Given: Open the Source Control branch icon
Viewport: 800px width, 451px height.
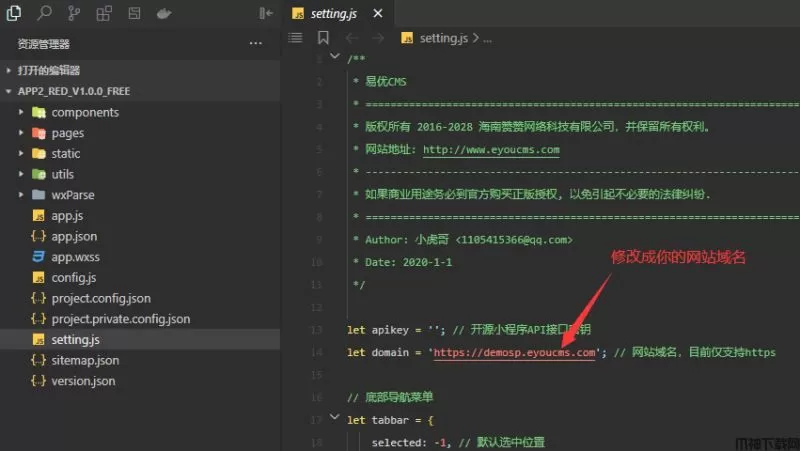Looking at the screenshot, I should coord(74,13).
